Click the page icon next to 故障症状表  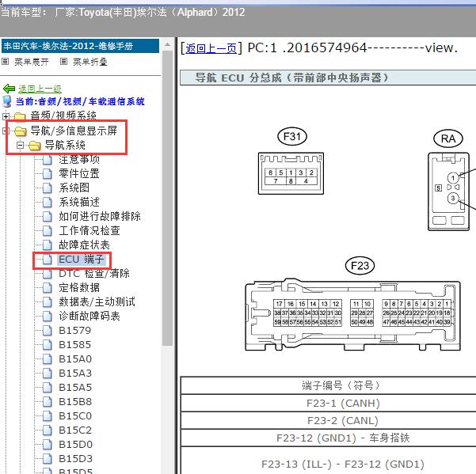[47, 245]
